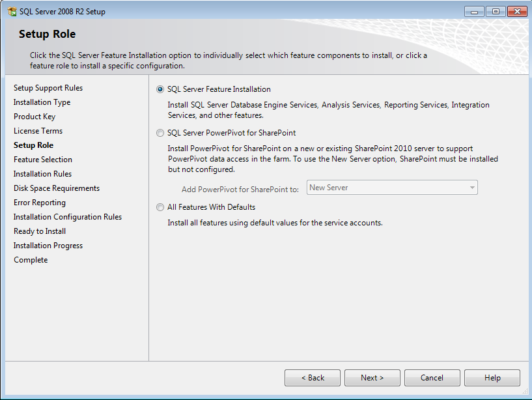Click Disk Space Requirements step

tap(57, 188)
